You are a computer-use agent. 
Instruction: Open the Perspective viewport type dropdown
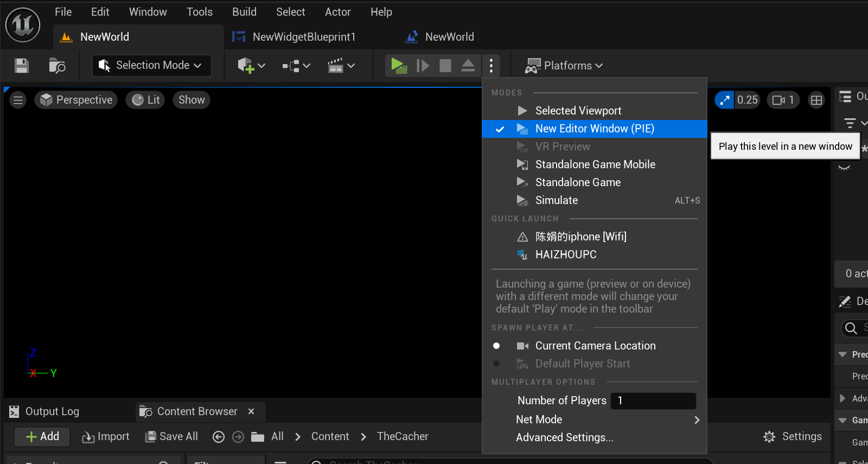pos(76,100)
